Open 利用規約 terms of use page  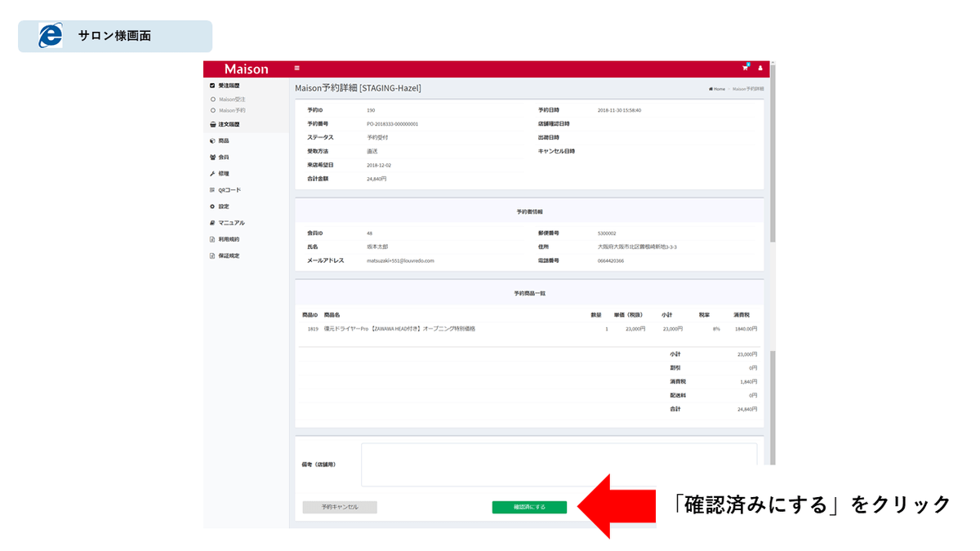228,239
